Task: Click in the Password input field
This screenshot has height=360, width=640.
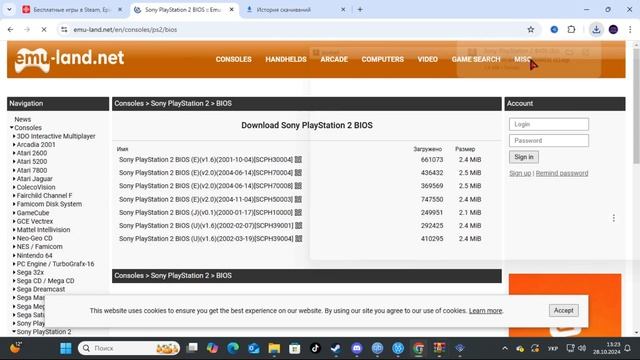Action: [549, 140]
